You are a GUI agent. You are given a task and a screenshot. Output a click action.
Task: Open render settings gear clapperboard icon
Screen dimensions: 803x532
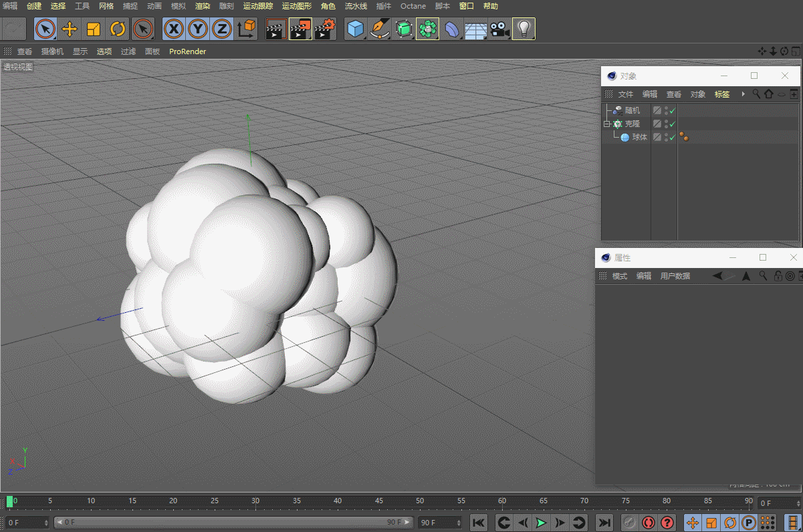324,29
